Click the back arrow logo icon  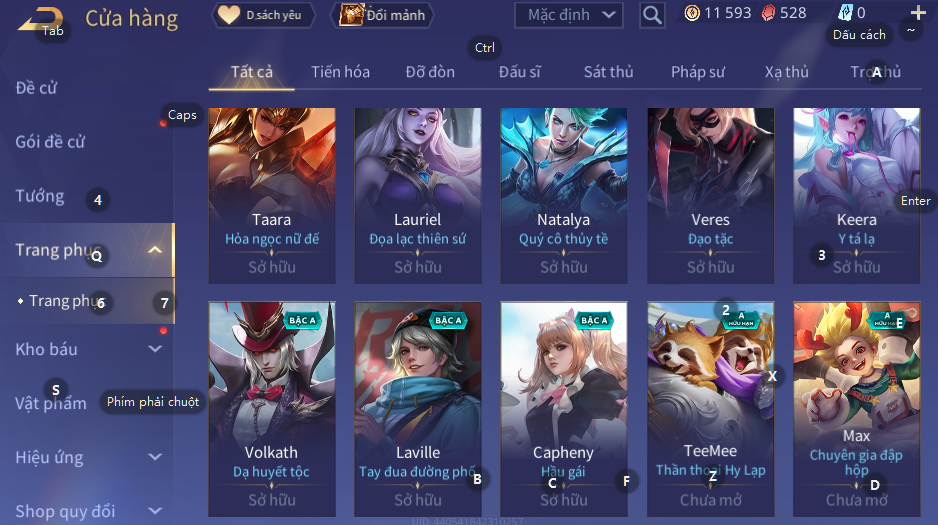tap(41, 19)
